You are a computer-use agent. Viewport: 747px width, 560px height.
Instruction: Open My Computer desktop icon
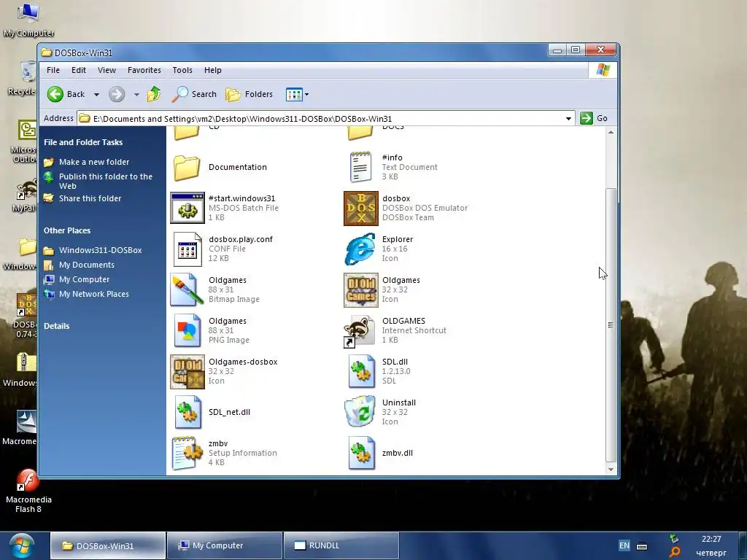point(28,20)
